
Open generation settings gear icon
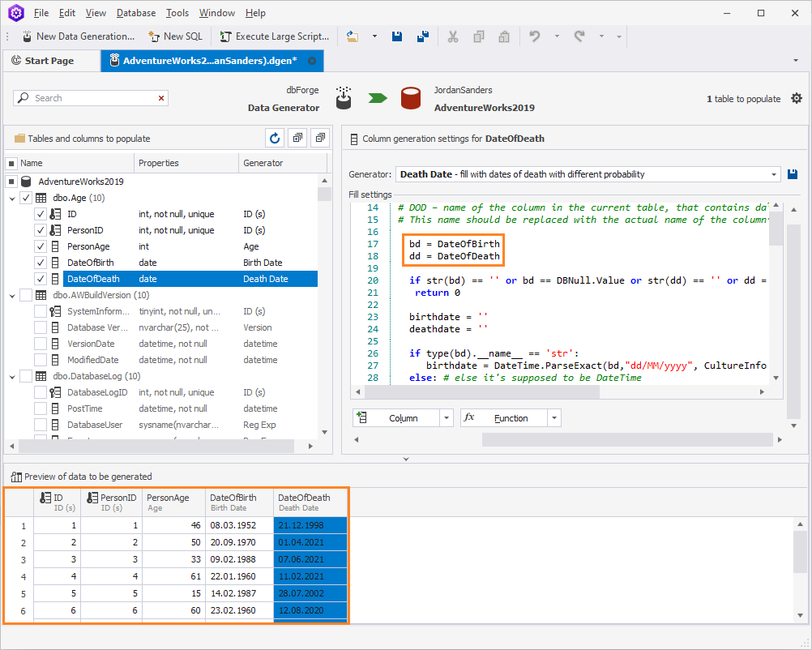coord(797,98)
